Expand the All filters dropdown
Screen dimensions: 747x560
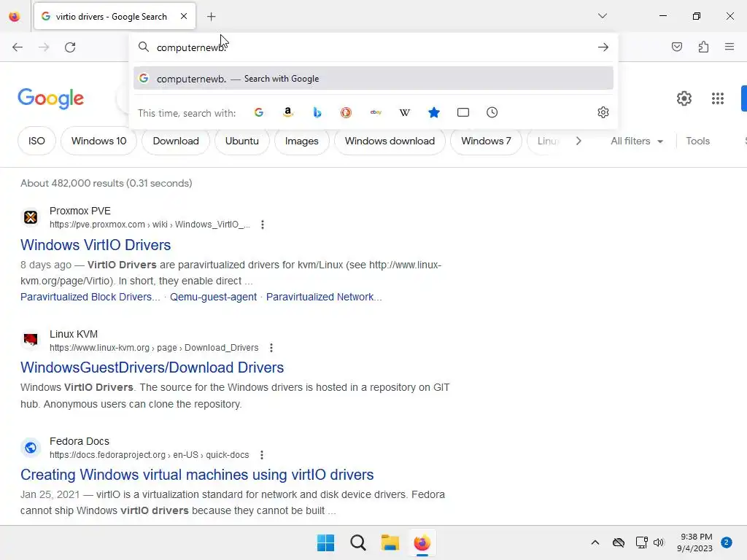637,141
